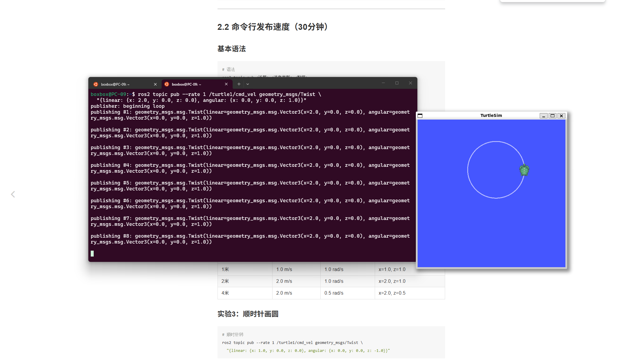Click the # 顺时针转 code comment
This screenshot has width=618, height=364.
pos(233,334)
